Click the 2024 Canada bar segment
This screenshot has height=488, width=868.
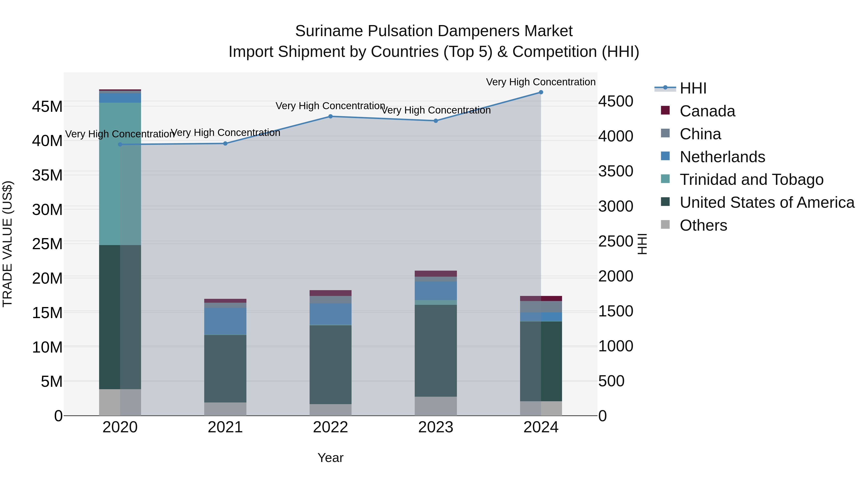tap(541, 299)
